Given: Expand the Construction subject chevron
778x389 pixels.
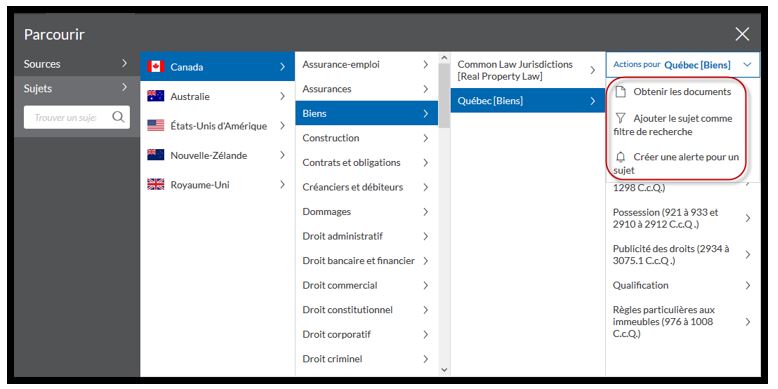Looking at the screenshot, I should (426, 138).
